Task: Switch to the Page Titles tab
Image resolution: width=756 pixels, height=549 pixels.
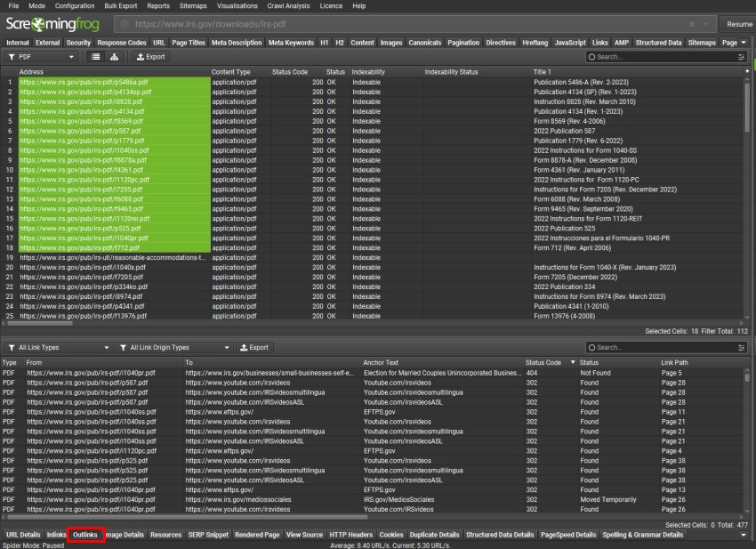Action: (189, 43)
